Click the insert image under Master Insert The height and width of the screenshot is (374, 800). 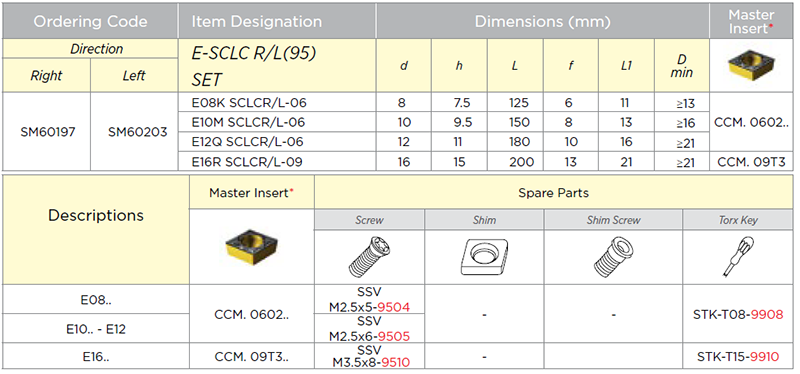pos(251,246)
